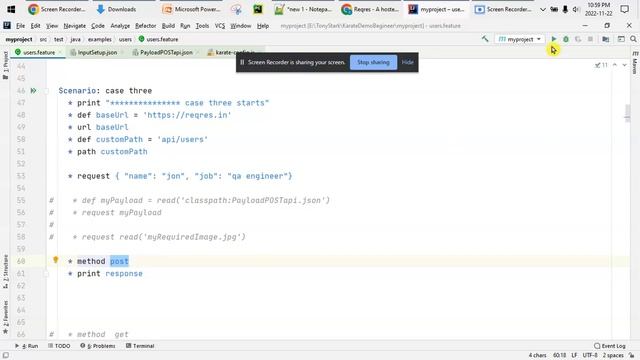Click the UTF-8 encoding indicator
Image resolution: width=640 pixels, height=360 pixels.
590,356
